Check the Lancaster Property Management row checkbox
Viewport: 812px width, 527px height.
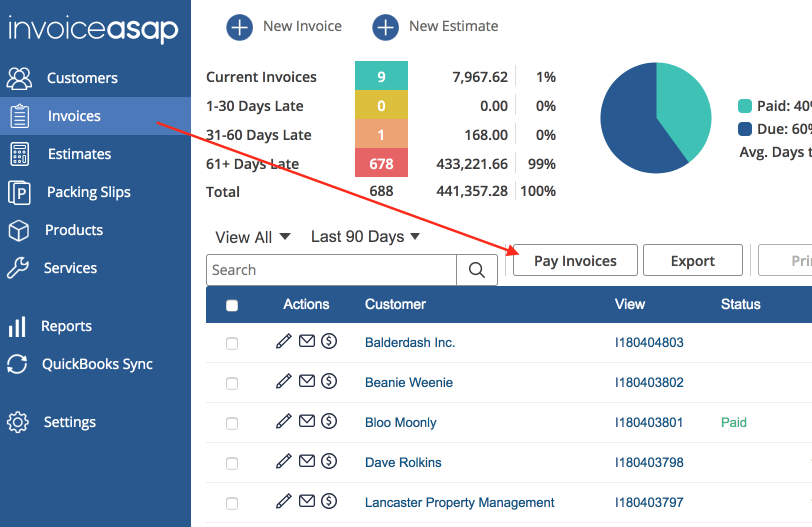(x=232, y=503)
